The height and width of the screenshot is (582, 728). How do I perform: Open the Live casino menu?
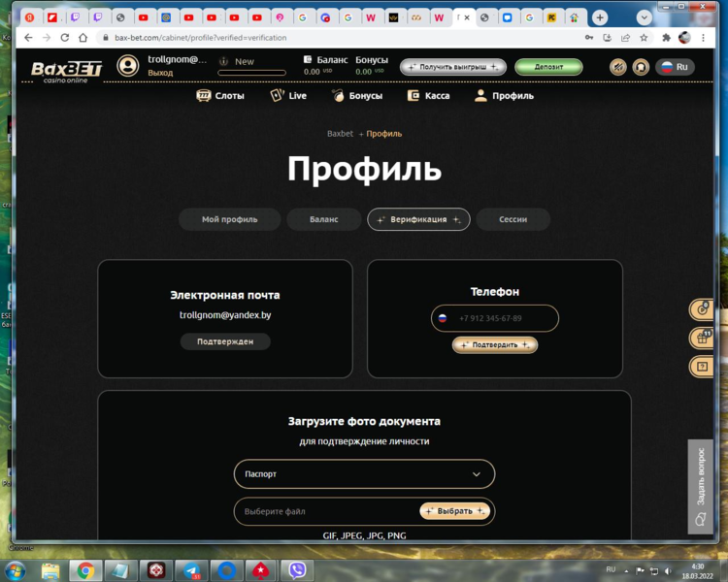[x=288, y=96]
